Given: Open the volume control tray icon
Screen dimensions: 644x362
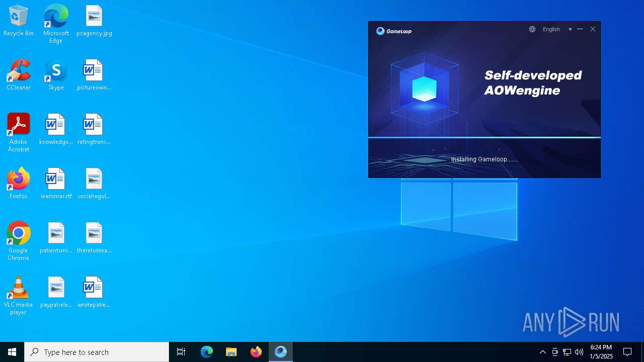Looking at the screenshot, I should click(x=579, y=352).
